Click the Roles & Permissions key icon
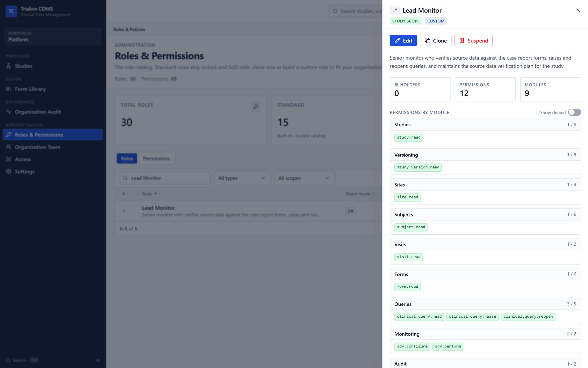This screenshot has width=588, height=368. point(9,135)
